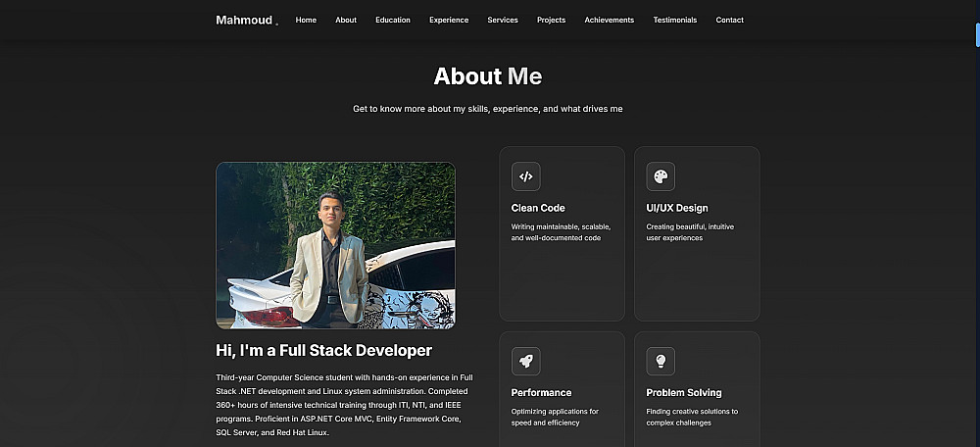Image resolution: width=980 pixels, height=447 pixels.
Task: Click "Optimizing applications for" description text
Action: (x=555, y=417)
